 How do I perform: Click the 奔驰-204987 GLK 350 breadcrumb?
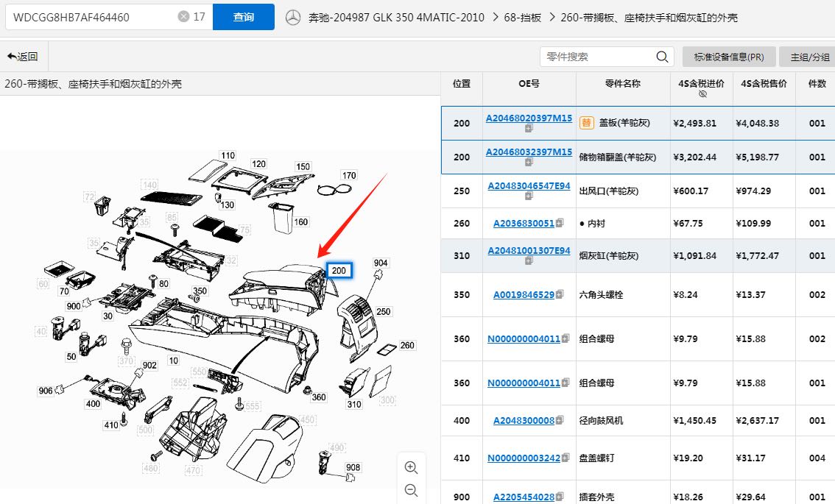(x=396, y=17)
